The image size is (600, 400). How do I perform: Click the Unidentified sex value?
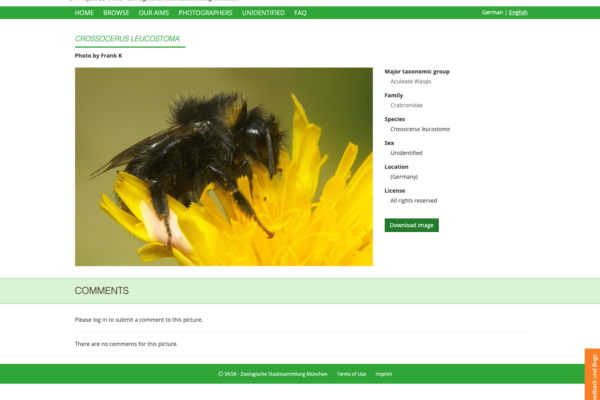coord(406,153)
